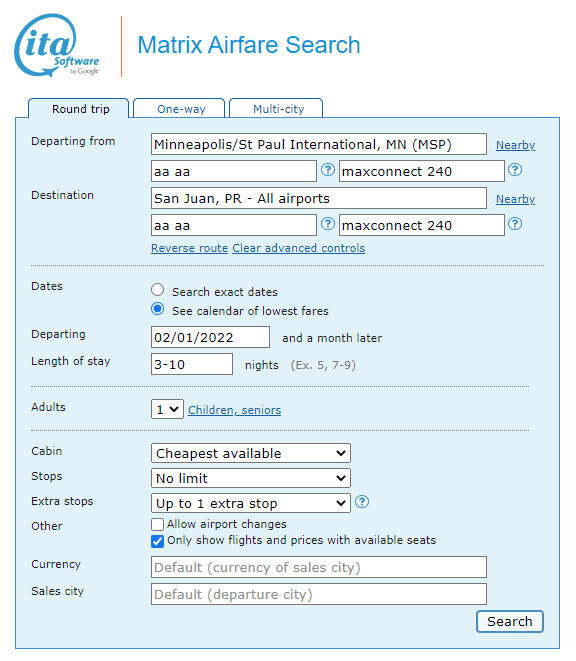Open help icon beside destination routing codes
576x661 pixels.
coord(328,224)
